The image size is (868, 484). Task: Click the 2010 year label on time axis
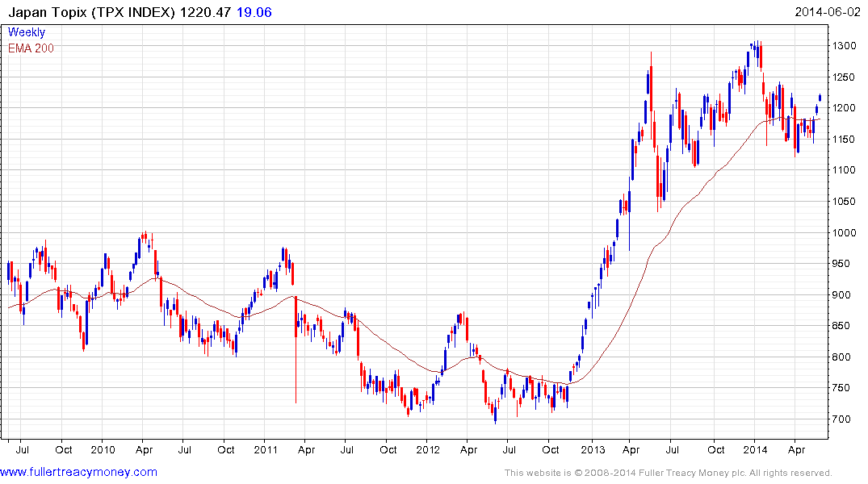[103, 449]
